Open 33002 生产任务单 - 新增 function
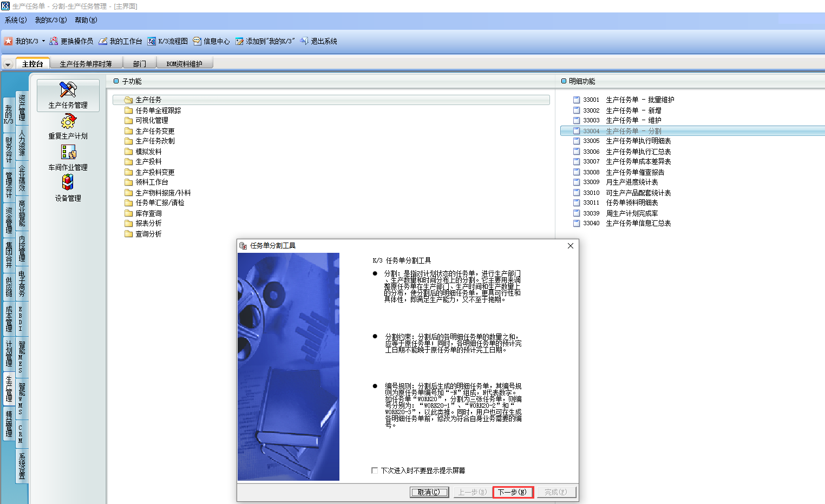825x504 pixels. 633,110
